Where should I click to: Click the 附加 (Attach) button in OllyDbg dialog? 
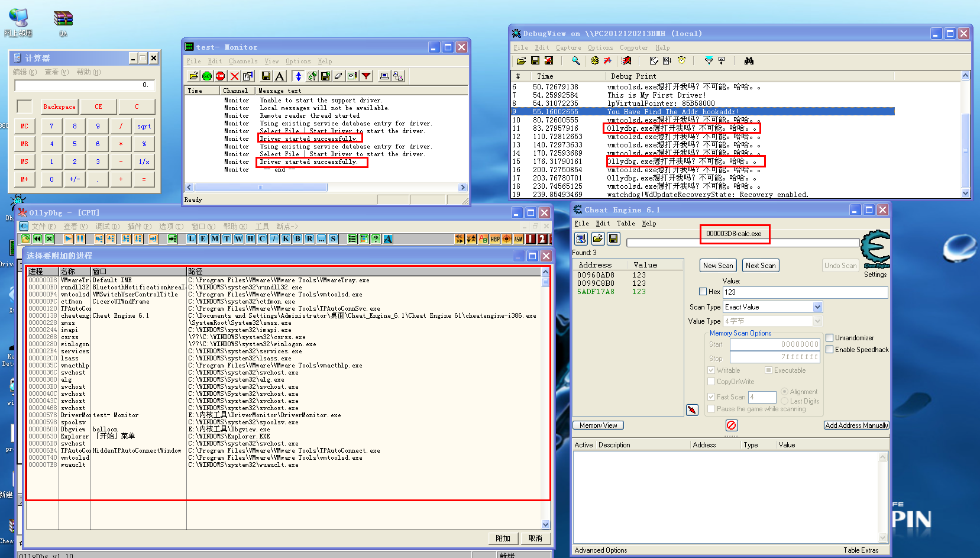click(503, 538)
